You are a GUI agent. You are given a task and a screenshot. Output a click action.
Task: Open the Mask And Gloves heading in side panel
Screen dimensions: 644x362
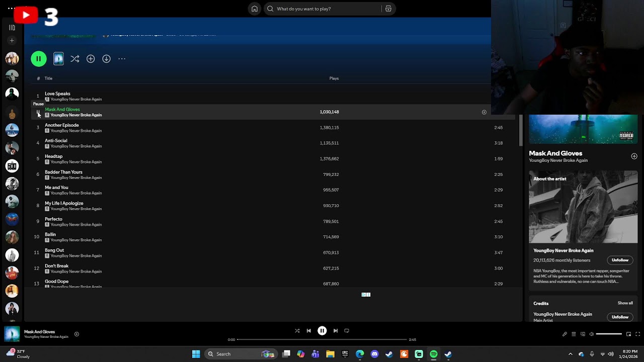point(555,153)
